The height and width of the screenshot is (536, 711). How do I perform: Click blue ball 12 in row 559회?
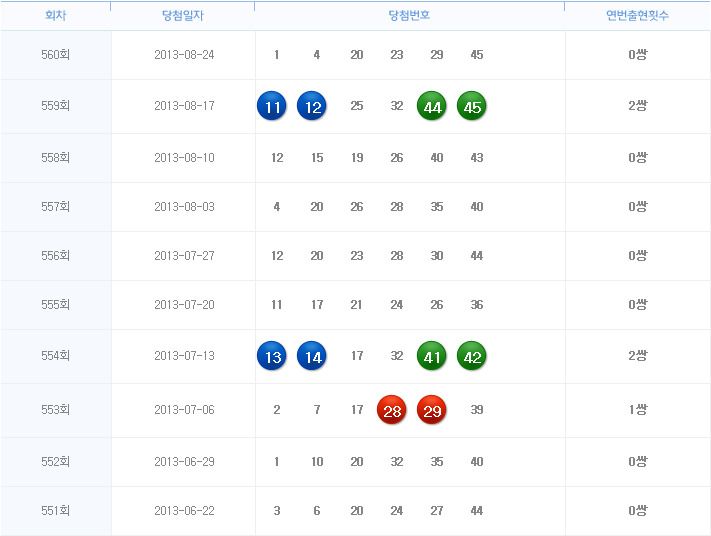point(312,106)
